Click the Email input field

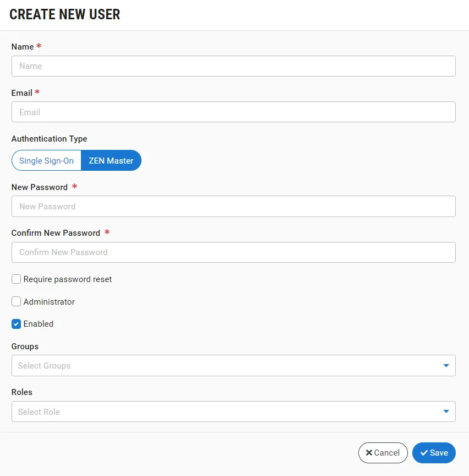pyautogui.click(x=233, y=112)
